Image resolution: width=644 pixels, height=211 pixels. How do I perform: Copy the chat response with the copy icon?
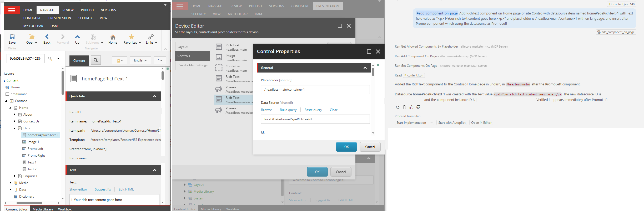[x=405, y=107]
